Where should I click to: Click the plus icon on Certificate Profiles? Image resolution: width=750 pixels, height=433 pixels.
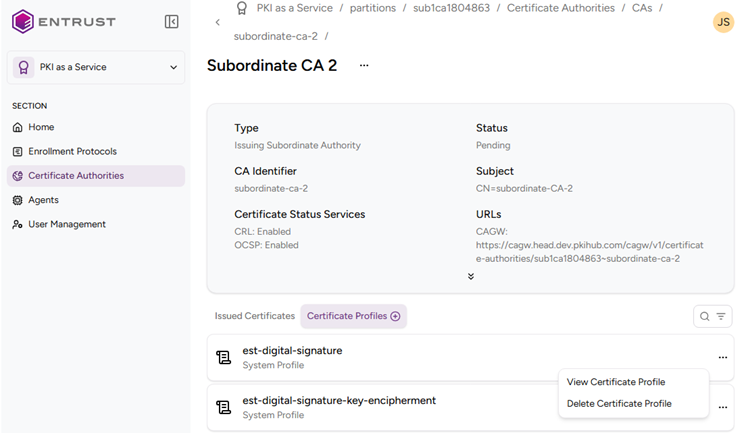(395, 316)
